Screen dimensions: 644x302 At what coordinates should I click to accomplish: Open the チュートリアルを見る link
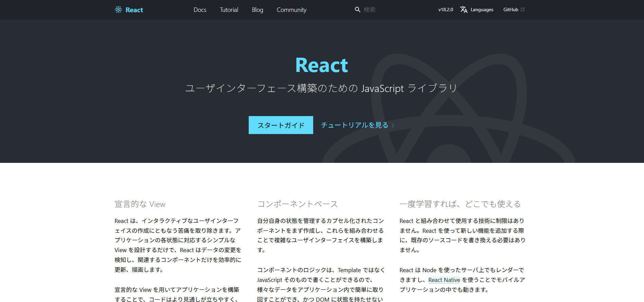pos(358,125)
